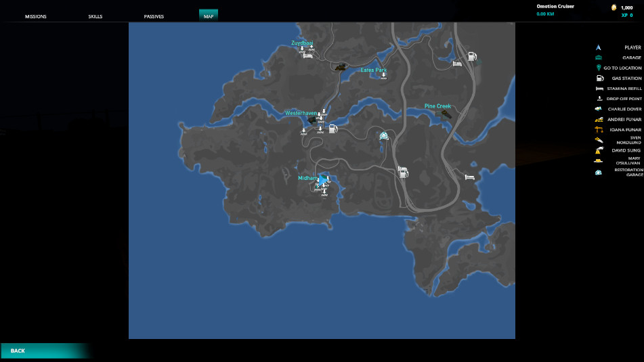
Task: Click the Drop Off Point legend icon
Action: click(599, 99)
